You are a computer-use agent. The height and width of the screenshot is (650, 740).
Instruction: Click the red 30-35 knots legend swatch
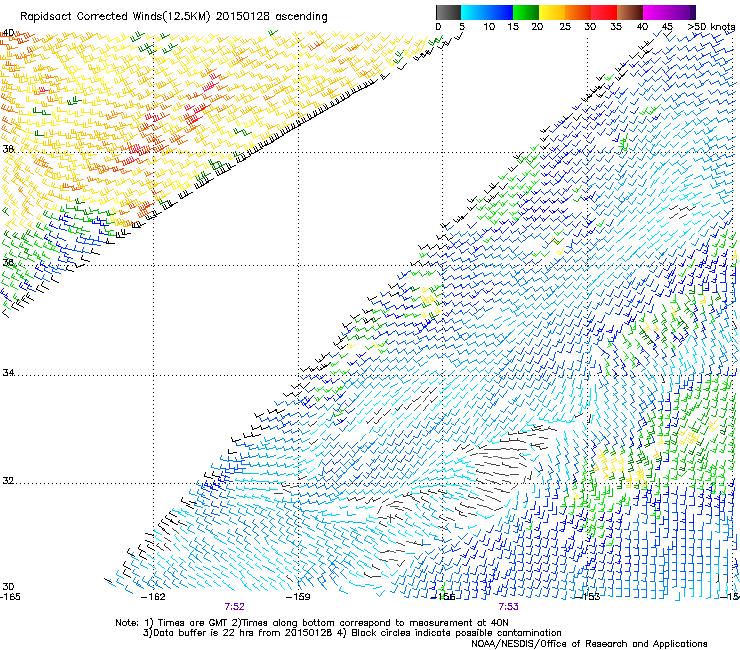[x=604, y=12]
